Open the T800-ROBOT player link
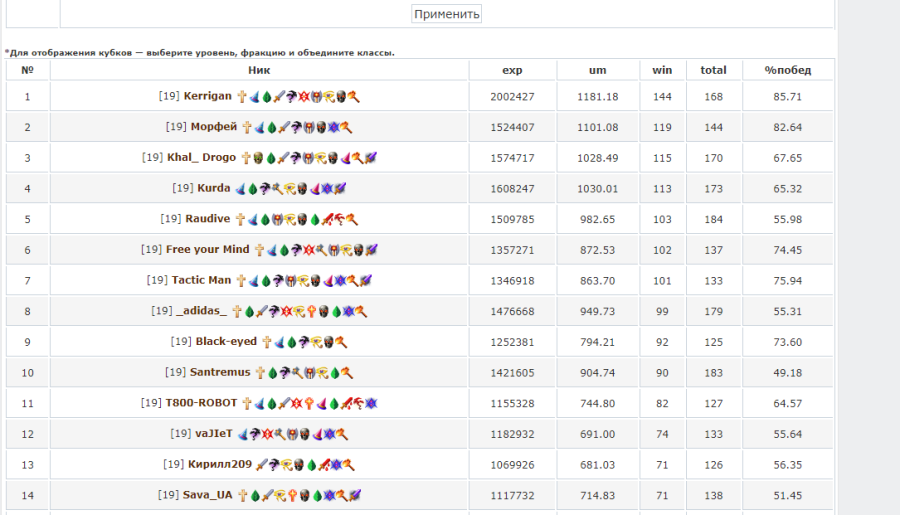The image size is (900, 515). click(x=201, y=402)
